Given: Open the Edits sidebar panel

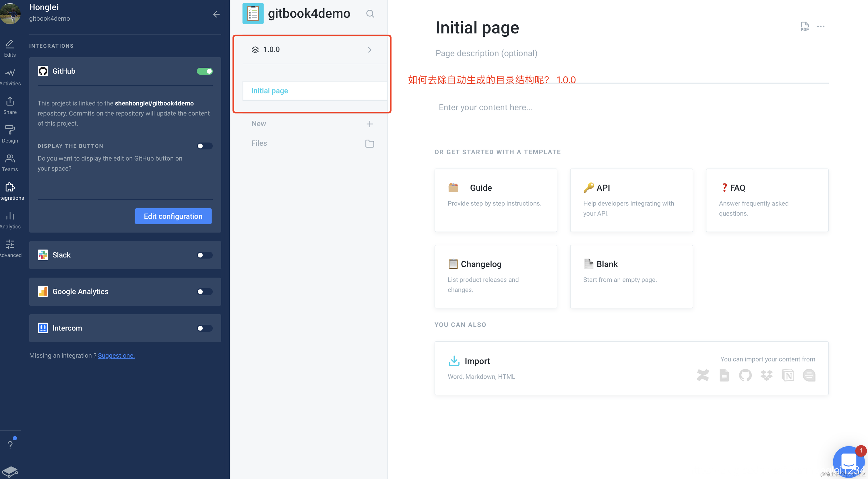Looking at the screenshot, I should [x=10, y=48].
